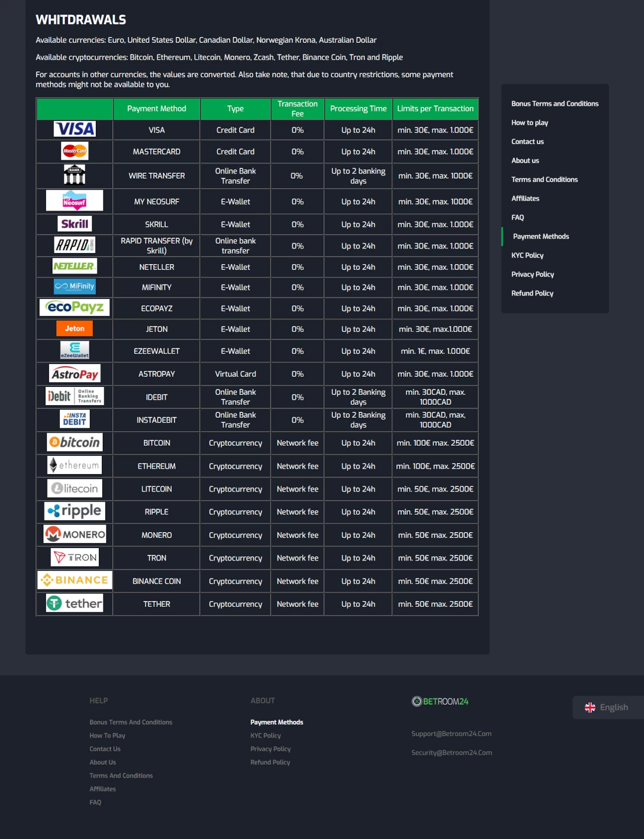Click the iDebit logo icon

tap(74, 396)
